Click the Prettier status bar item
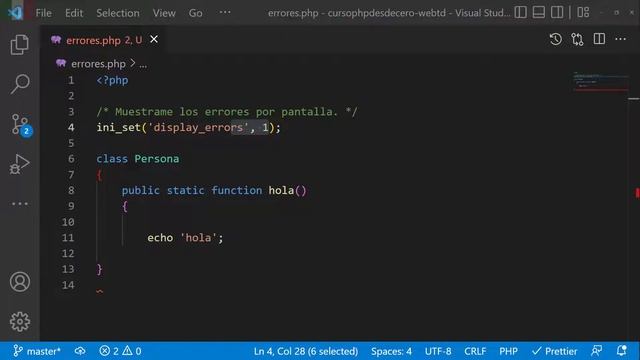640x360 pixels. (x=554, y=351)
